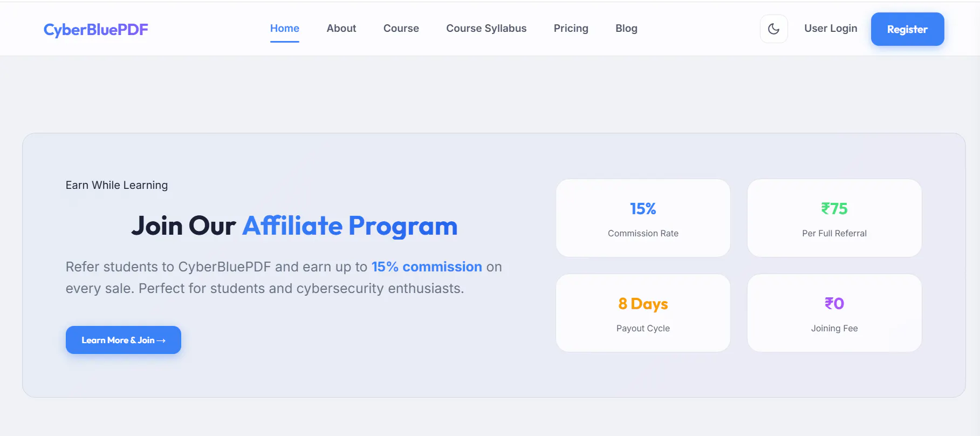This screenshot has width=980, height=436.
Task: Open the Course Syllabus page
Action: (486, 29)
